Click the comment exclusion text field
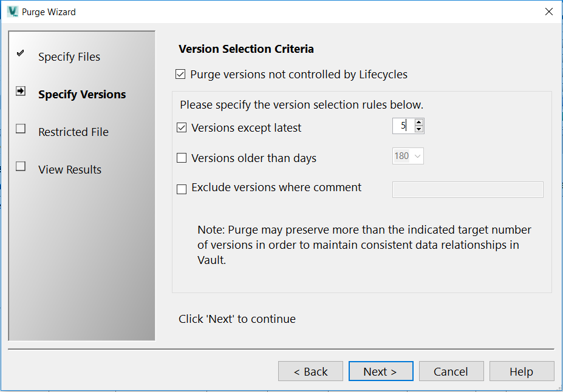 466,189
